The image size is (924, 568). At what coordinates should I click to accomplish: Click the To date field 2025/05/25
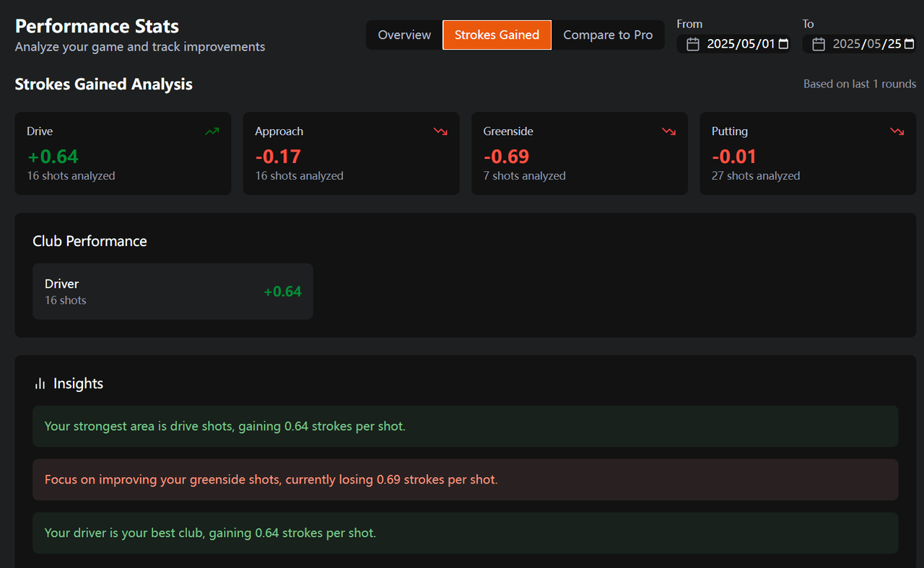tap(860, 44)
